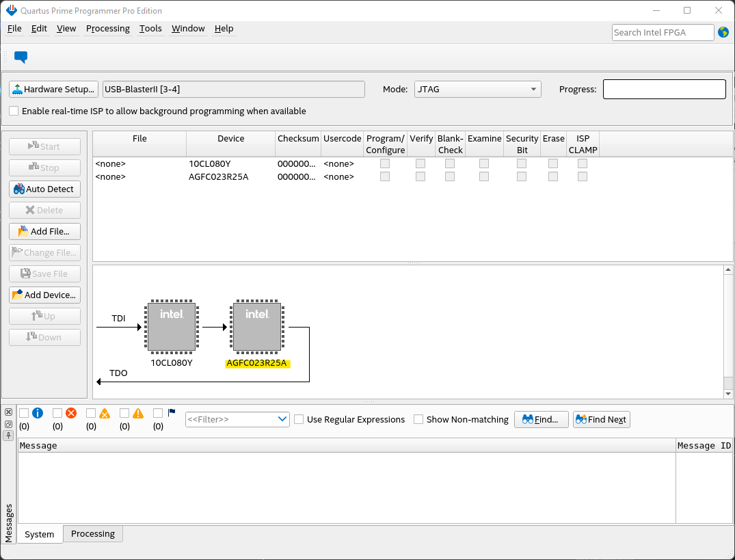This screenshot has height=560, width=735.
Task: Enable real-time ISP background programming checkbox
Action: click(14, 111)
